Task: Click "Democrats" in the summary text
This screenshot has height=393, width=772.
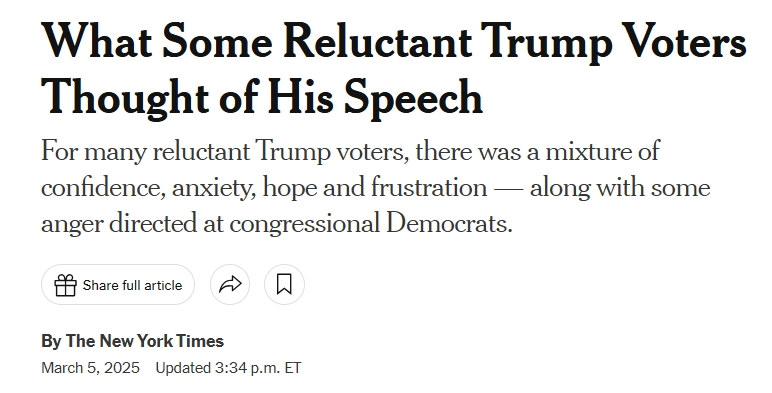Action: (449, 223)
